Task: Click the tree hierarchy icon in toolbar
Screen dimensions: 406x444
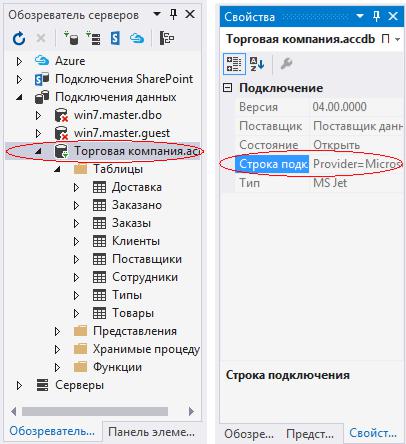Action: coord(167,38)
